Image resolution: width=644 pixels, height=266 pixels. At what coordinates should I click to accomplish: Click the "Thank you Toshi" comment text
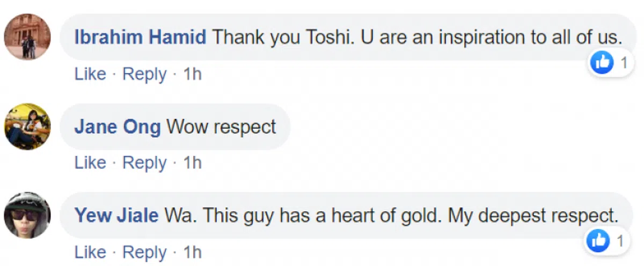[416, 37]
